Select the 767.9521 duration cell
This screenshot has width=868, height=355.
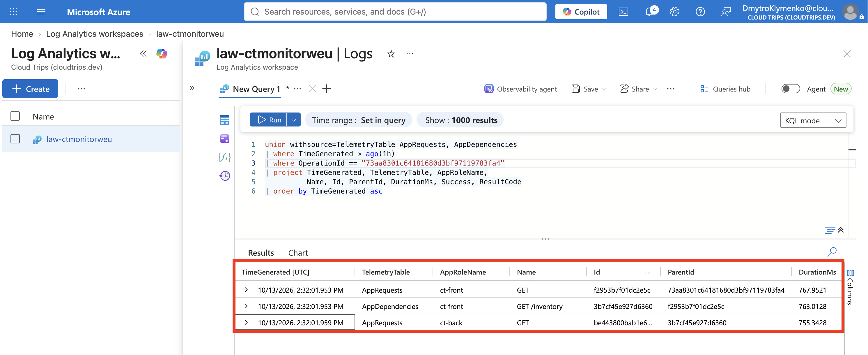(812, 290)
